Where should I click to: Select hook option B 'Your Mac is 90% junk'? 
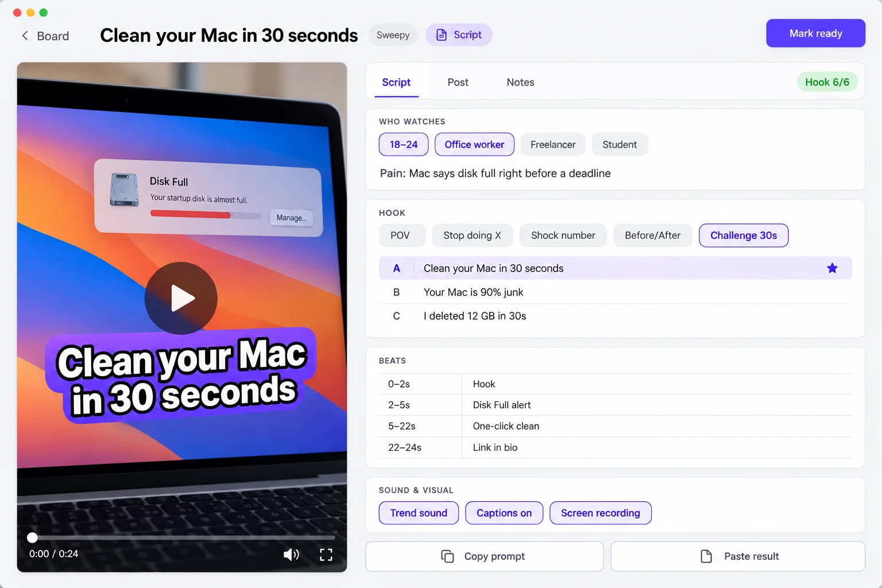tap(616, 292)
